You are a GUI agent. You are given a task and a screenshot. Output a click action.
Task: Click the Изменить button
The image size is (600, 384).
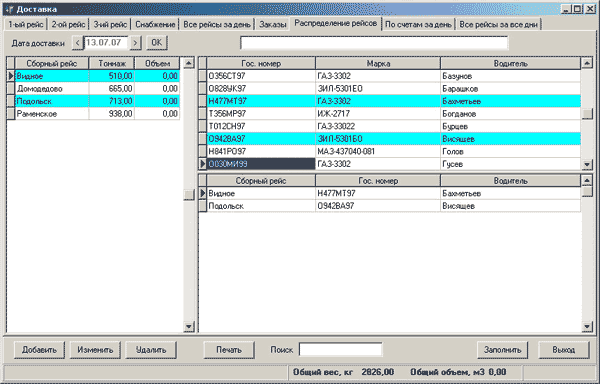(95, 350)
